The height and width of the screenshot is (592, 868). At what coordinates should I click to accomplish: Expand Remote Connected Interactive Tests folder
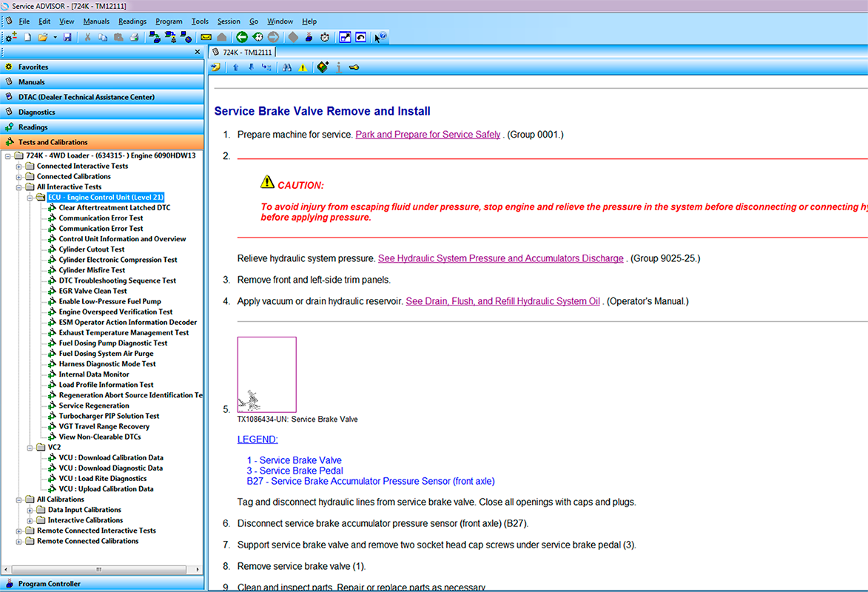[x=18, y=531]
